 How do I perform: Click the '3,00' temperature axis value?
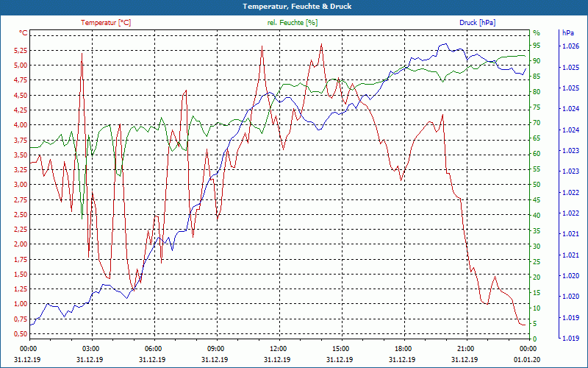[21, 185]
